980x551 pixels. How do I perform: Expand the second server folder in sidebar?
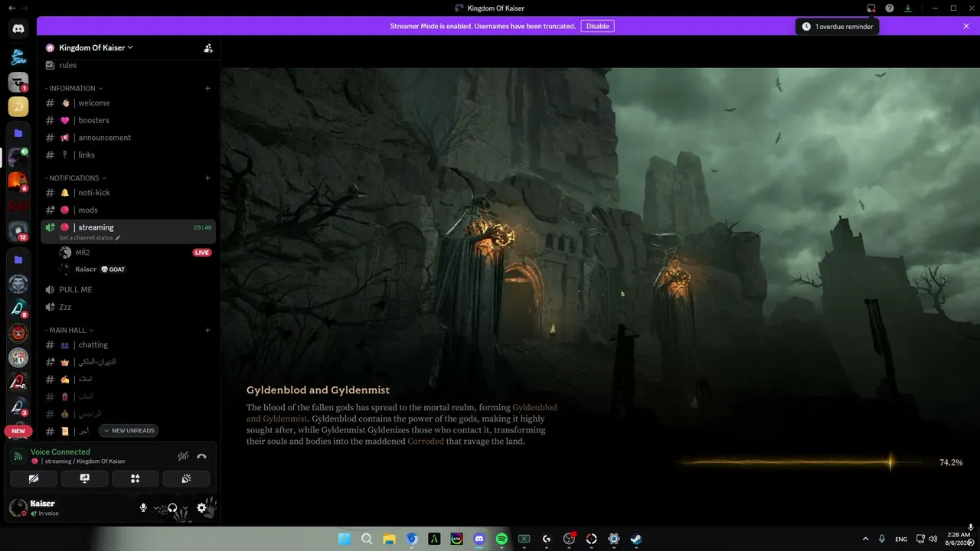pos(18,259)
